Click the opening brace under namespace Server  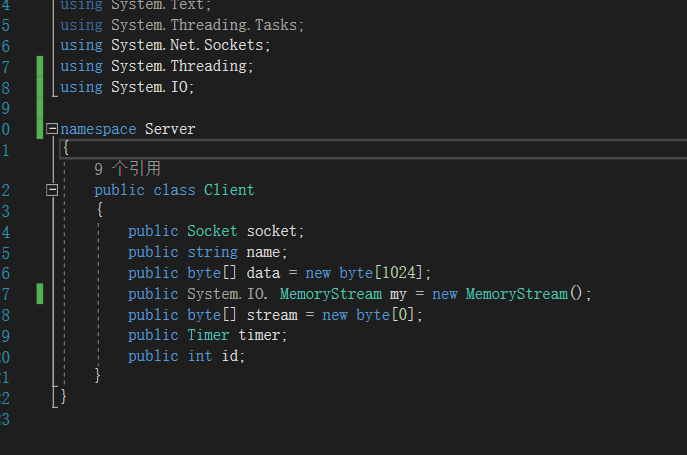pyautogui.click(x=66, y=148)
